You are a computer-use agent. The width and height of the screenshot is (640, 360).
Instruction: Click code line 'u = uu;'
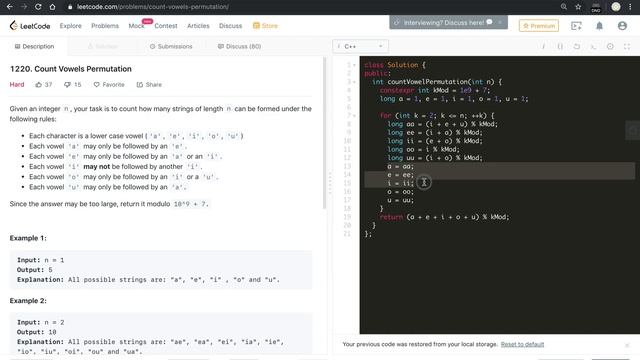click(x=400, y=200)
